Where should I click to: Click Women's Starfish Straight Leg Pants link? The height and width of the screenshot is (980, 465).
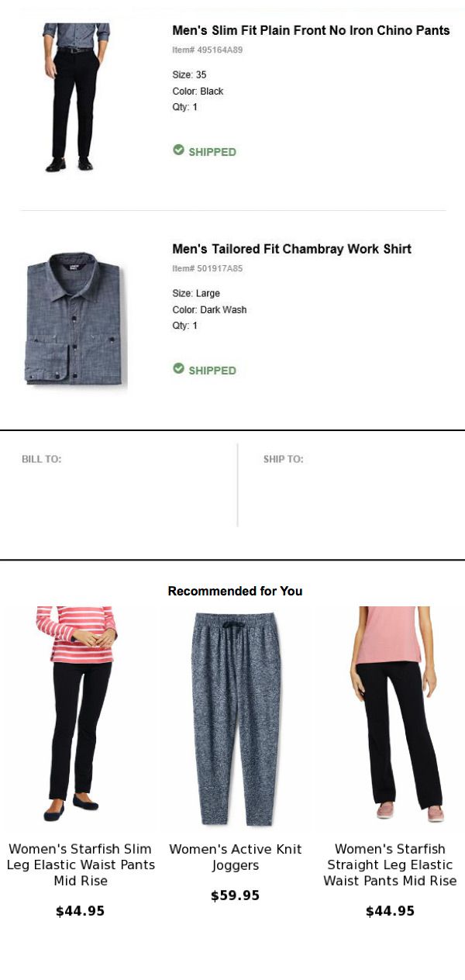[390, 864]
